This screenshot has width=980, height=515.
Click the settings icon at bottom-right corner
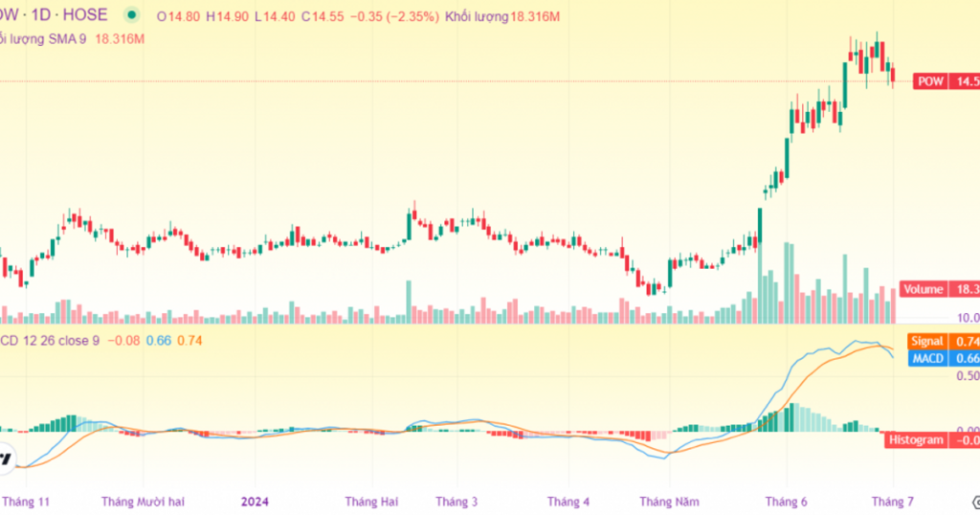(974, 502)
